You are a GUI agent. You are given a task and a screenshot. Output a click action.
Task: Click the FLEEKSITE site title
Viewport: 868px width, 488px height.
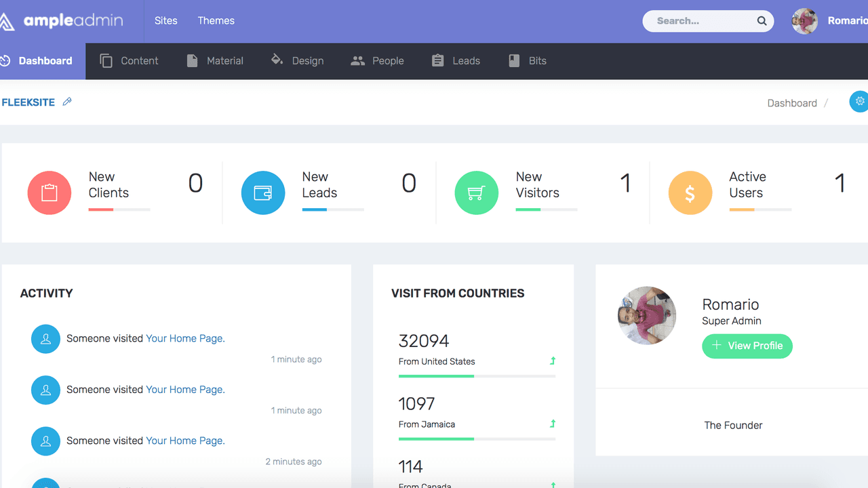point(28,102)
